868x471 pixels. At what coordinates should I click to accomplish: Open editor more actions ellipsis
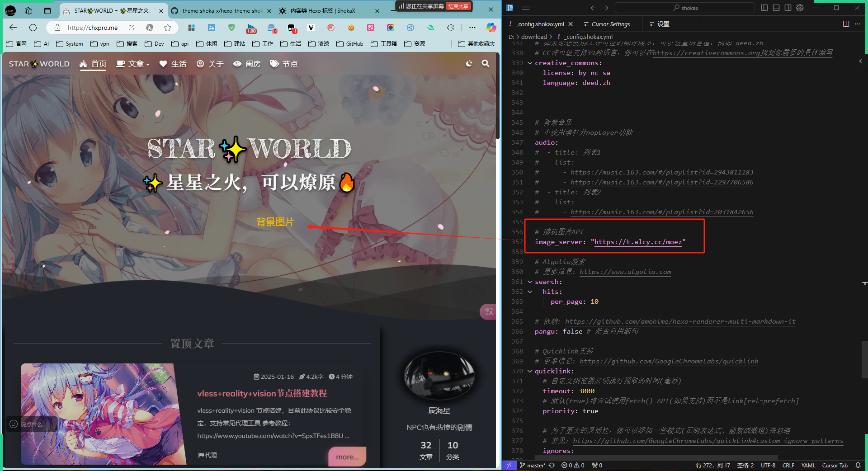(858, 24)
